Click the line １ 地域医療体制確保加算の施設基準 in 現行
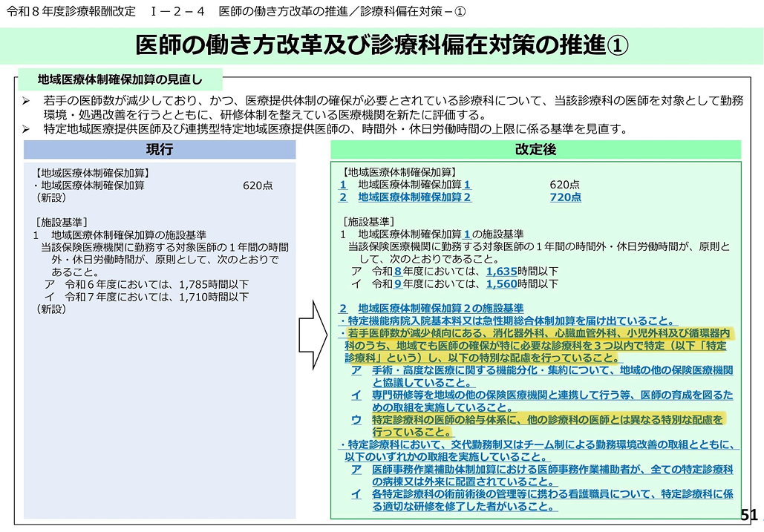The width and height of the screenshot is (764, 532). (x=120, y=235)
